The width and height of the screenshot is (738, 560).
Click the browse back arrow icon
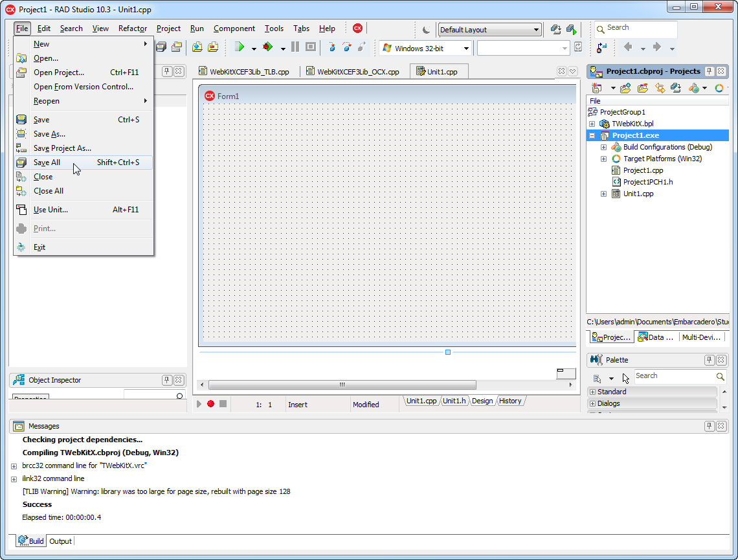tap(627, 47)
